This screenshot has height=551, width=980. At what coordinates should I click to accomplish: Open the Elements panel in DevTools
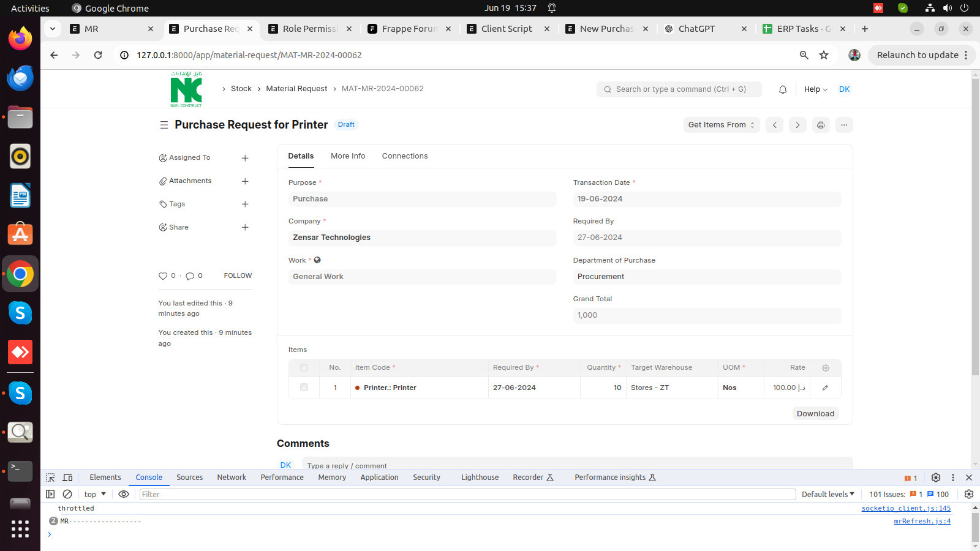105,478
